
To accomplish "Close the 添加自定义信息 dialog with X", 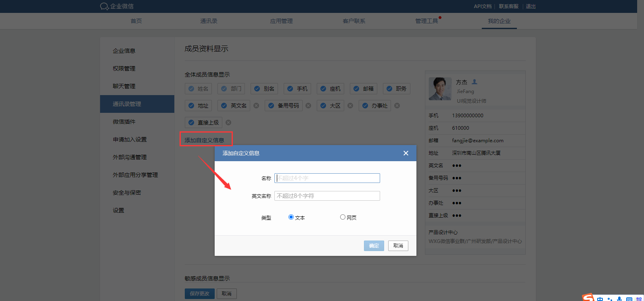I will tap(406, 153).
